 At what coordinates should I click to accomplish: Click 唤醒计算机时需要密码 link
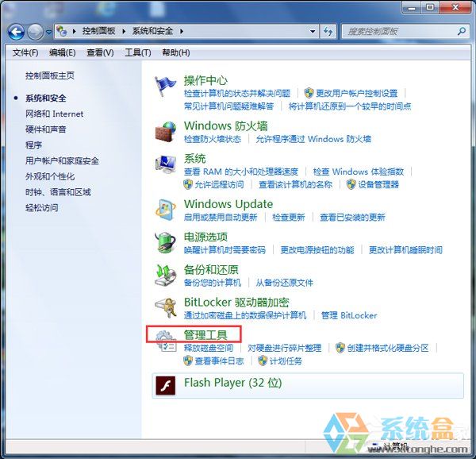pyautogui.click(x=225, y=250)
